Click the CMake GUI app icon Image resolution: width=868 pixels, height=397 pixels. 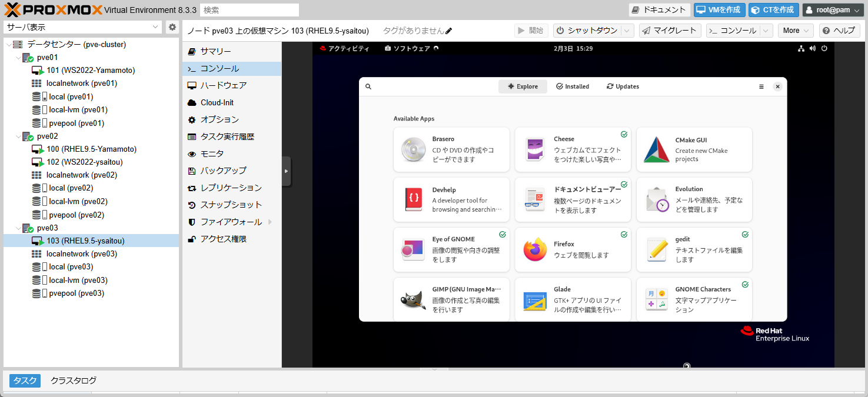coord(656,149)
